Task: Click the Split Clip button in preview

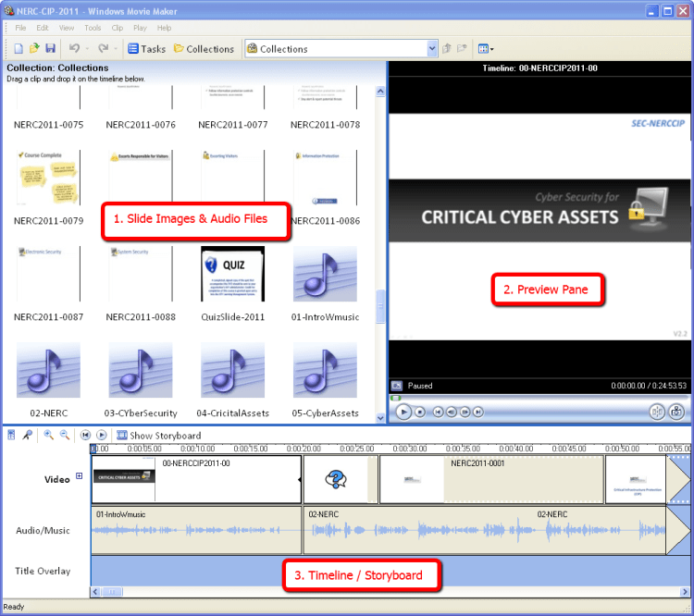Action: click(657, 413)
